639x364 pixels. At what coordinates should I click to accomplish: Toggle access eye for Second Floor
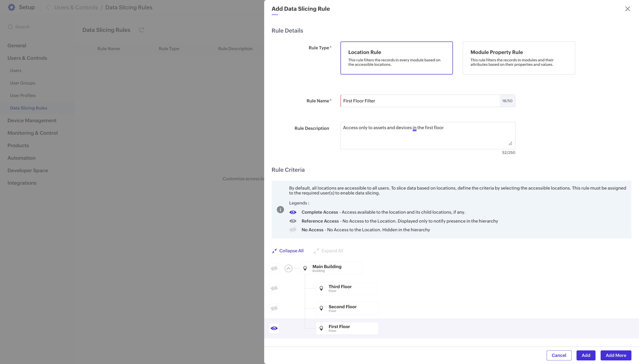(x=274, y=308)
